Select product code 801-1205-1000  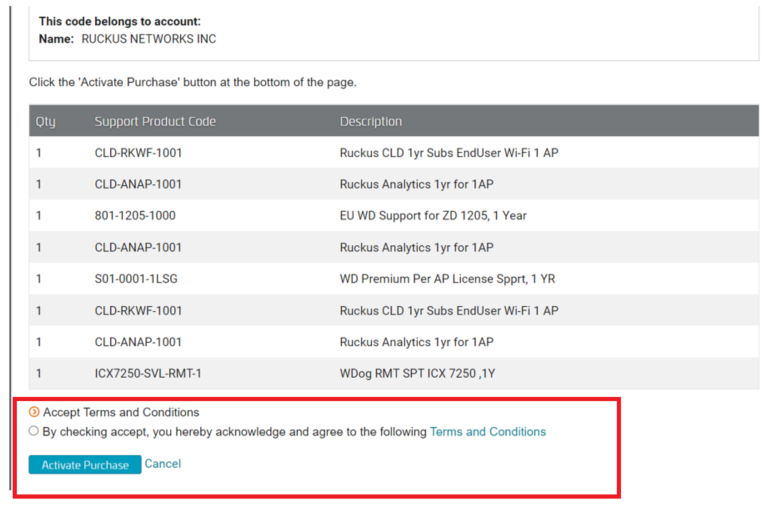point(135,216)
